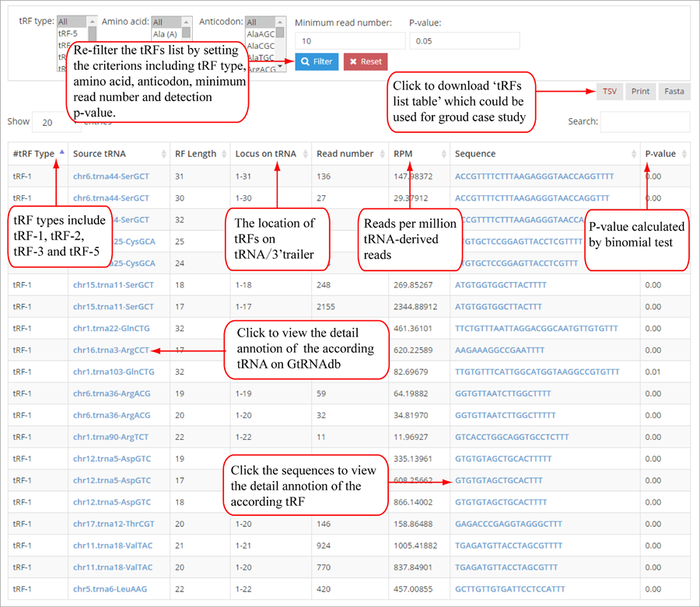Viewport: 700px width, 607px height.
Task: Sort by Sequence column arrows
Action: tap(633, 154)
